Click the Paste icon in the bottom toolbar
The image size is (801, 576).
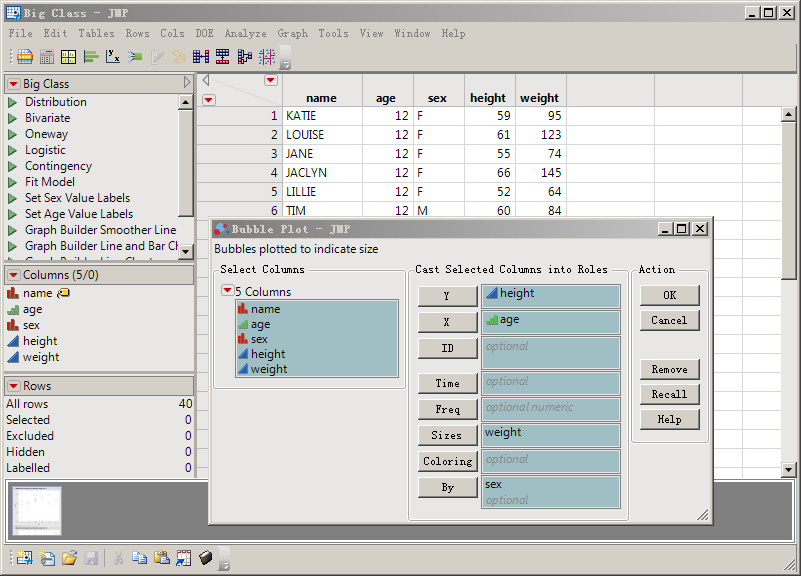tap(161, 558)
